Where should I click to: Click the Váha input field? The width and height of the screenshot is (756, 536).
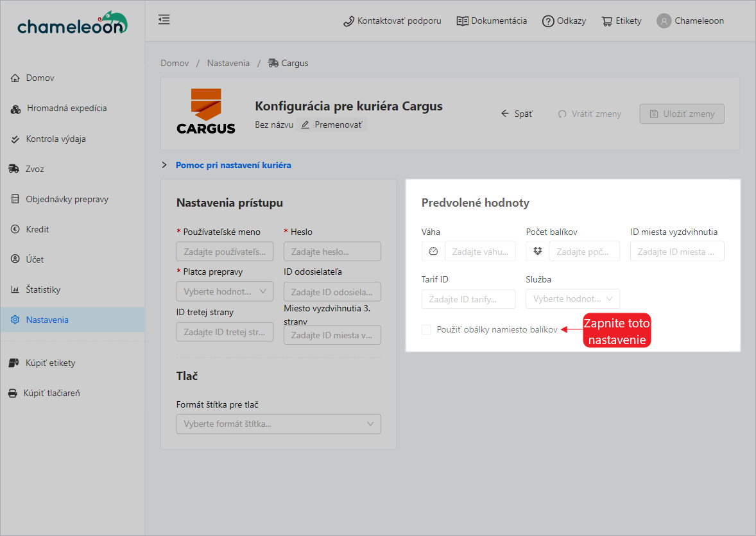click(479, 252)
